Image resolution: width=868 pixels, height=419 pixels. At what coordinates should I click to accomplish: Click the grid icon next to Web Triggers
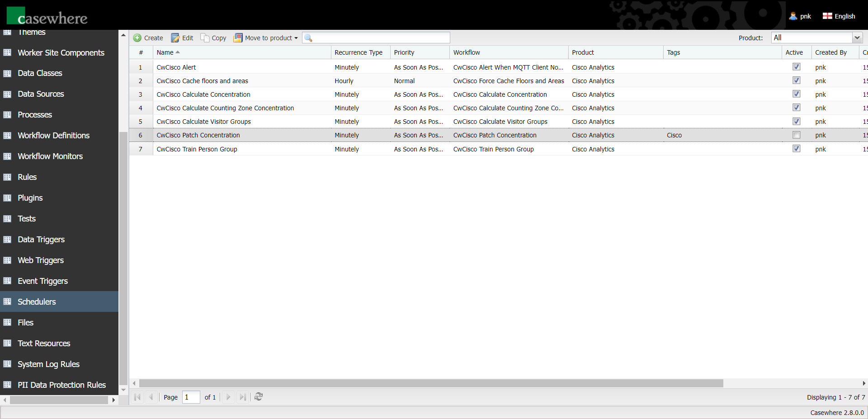pyautogui.click(x=7, y=260)
